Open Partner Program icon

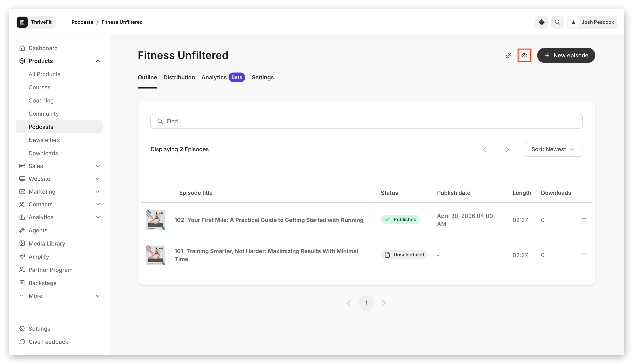(x=22, y=270)
